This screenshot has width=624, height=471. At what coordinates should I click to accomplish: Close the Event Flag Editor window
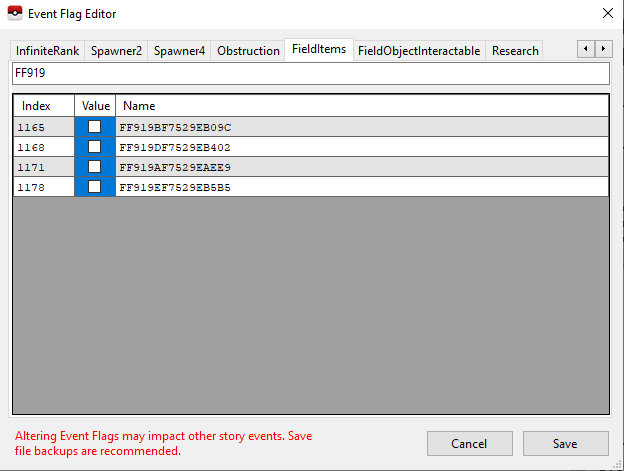tap(607, 13)
